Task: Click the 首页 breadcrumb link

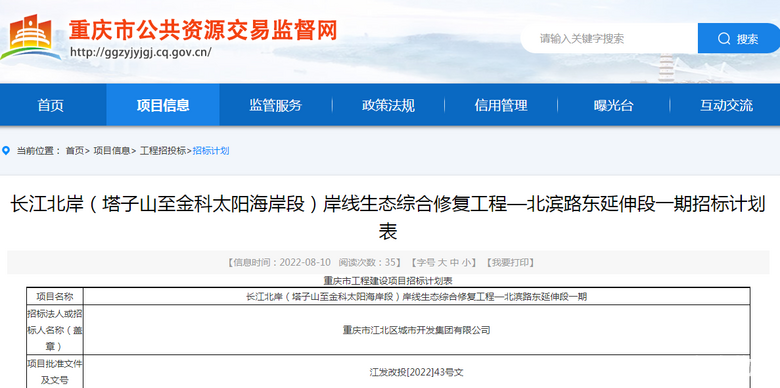Action: pos(75,151)
